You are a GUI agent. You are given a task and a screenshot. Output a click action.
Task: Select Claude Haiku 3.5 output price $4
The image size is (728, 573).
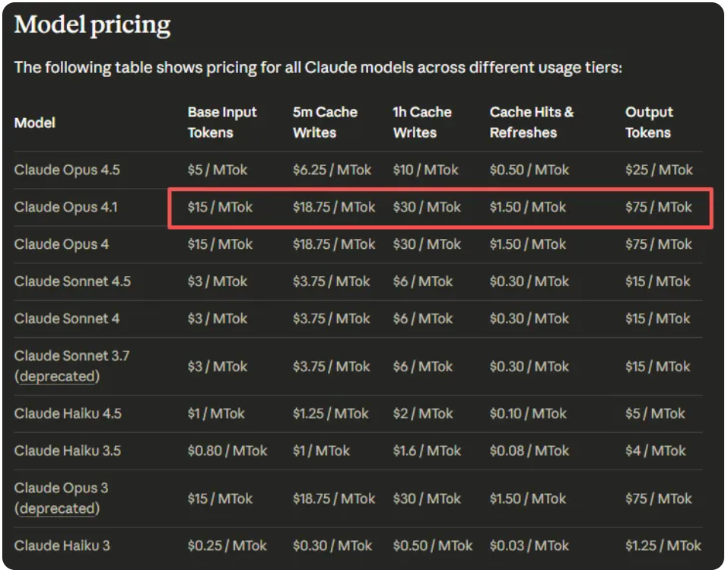click(655, 451)
